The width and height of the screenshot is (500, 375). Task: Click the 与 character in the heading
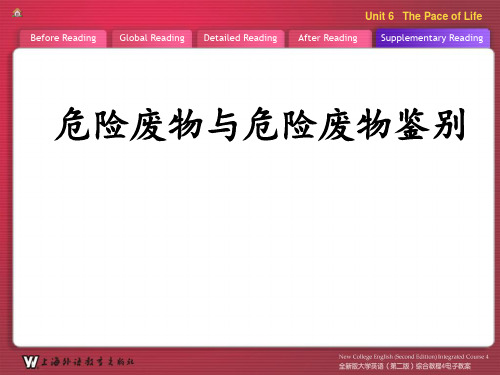pyautogui.click(x=222, y=124)
